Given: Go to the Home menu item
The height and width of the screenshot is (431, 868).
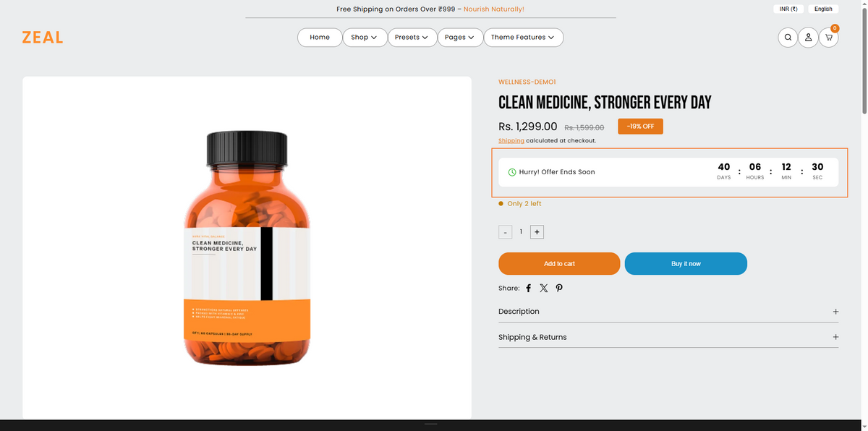Looking at the screenshot, I should click(320, 38).
